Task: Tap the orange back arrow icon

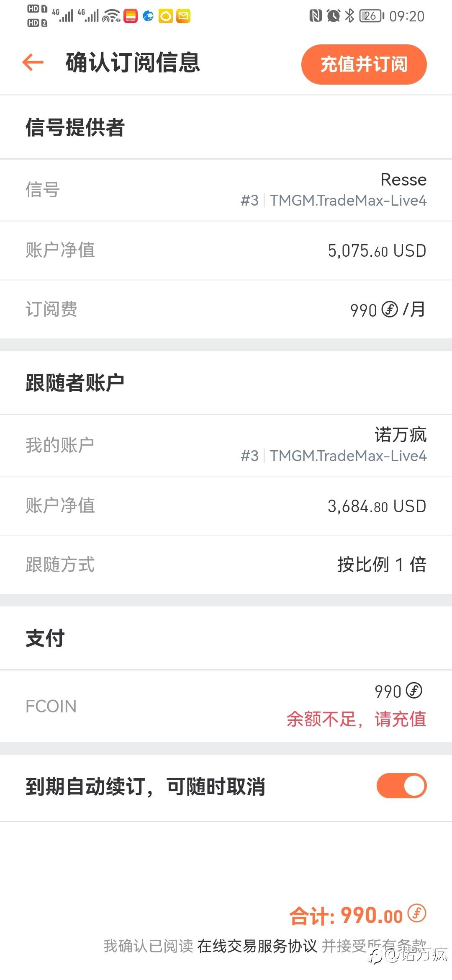Action: click(x=33, y=62)
